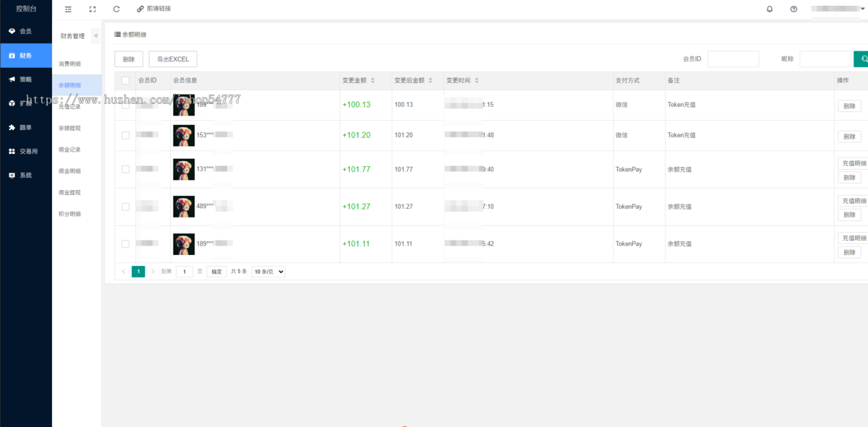
Task: Click the 导出EXCEL button
Action: (173, 59)
